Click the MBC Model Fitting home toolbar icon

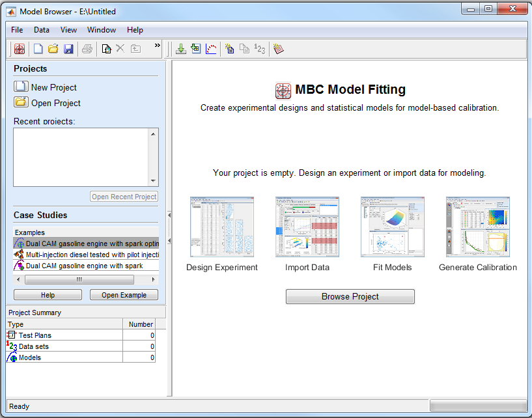click(x=20, y=49)
